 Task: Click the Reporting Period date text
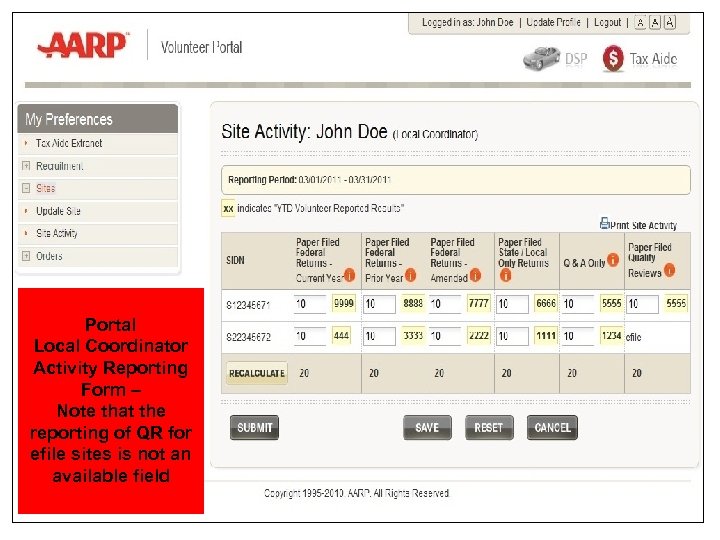[x=344, y=180]
